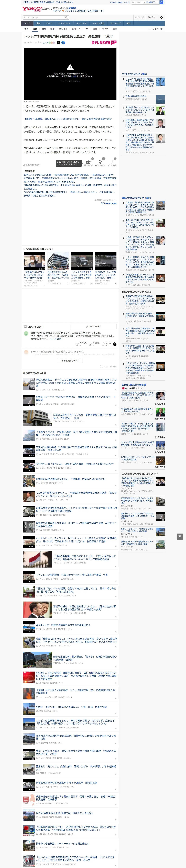Click the magnifier icon in keyword search box
Viewport: 186px width, 868px height.
[x=66, y=18]
